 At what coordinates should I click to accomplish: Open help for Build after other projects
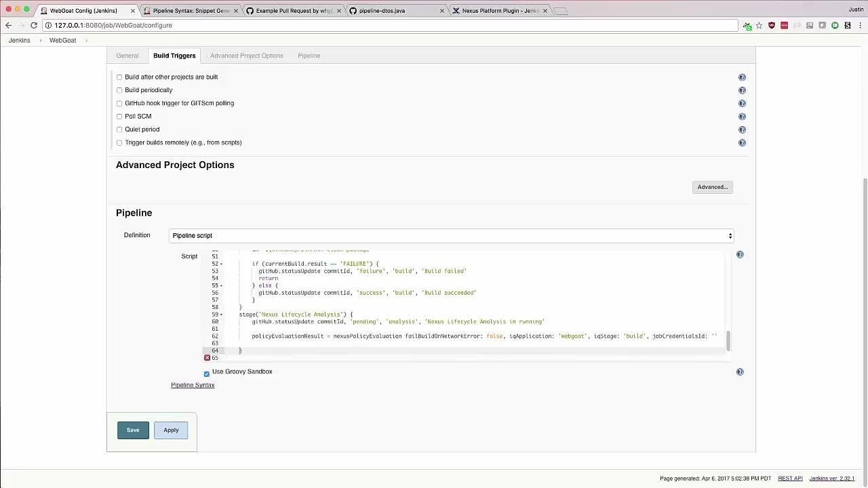pos(742,77)
